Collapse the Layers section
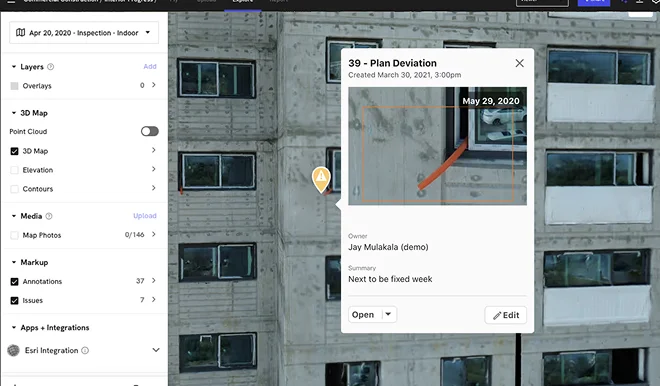This screenshot has height=386, width=660. (x=13, y=67)
